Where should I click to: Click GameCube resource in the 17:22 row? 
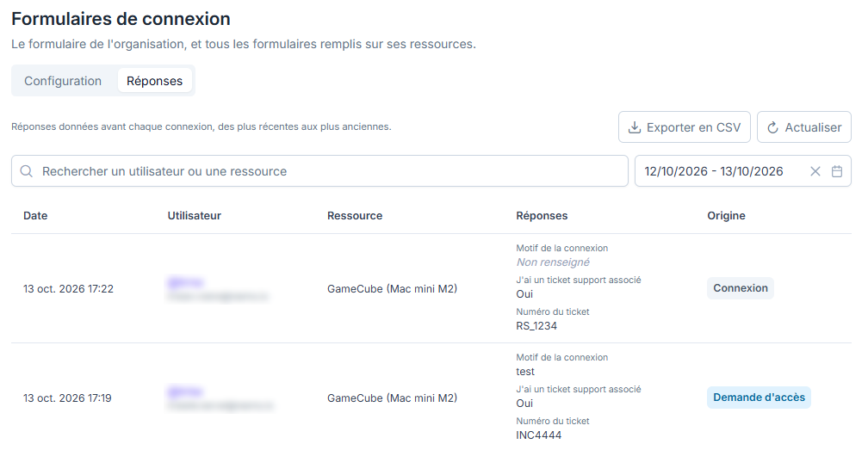pos(392,288)
